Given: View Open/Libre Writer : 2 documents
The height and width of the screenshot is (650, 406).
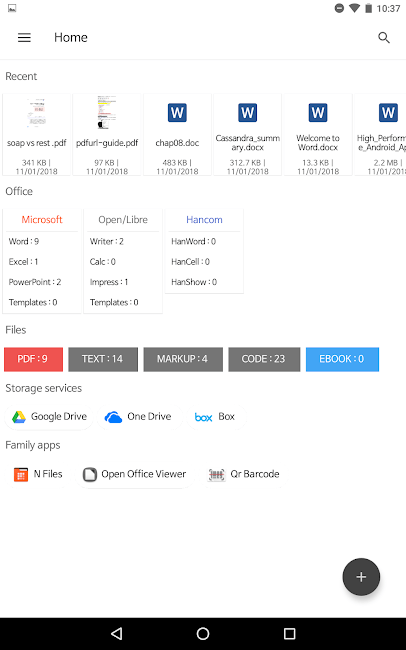Looking at the screenshot, I should pyautogui.click(x=107, y=241).
